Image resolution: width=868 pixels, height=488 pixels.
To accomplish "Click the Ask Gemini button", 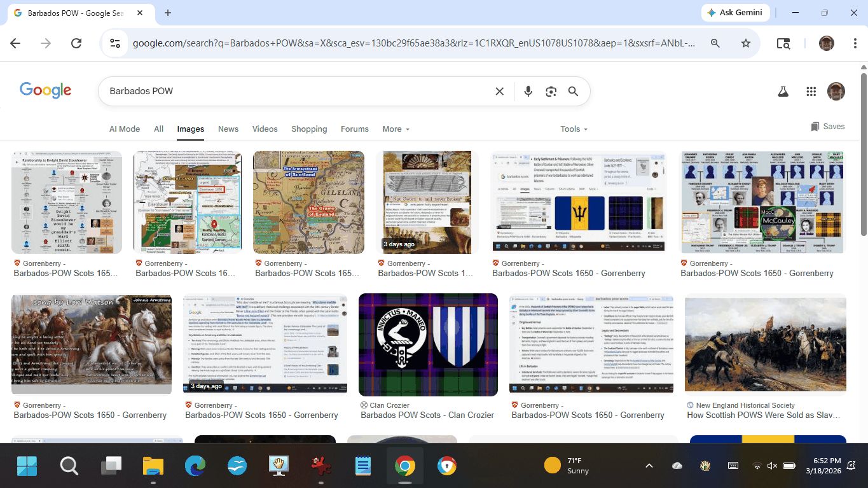I will (x=736, y=13).
